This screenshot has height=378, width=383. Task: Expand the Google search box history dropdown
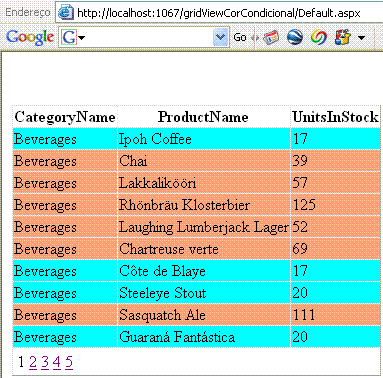tap(220, 37)
